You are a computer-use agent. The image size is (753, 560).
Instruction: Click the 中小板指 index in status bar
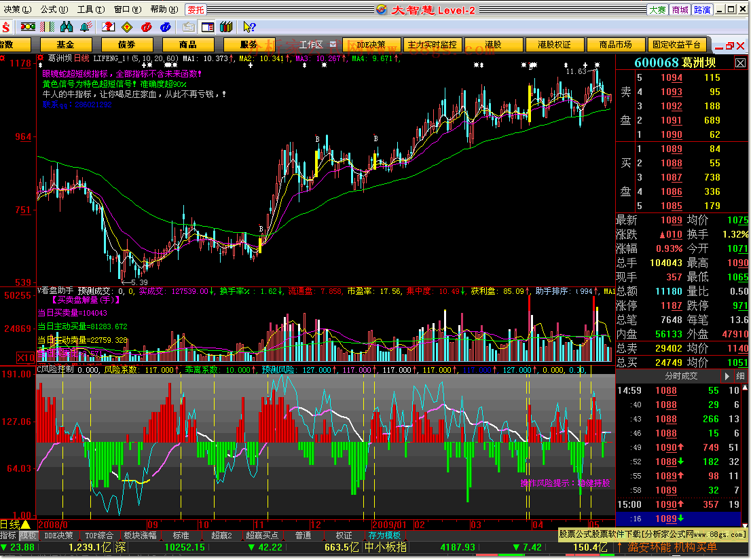(x=386, y=548)
